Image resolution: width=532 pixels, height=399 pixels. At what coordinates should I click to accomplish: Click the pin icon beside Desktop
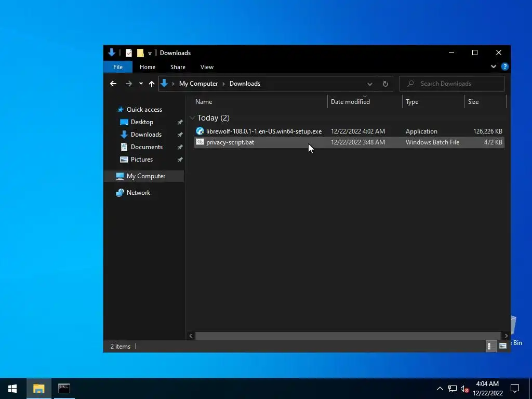(x=180, y=122)
